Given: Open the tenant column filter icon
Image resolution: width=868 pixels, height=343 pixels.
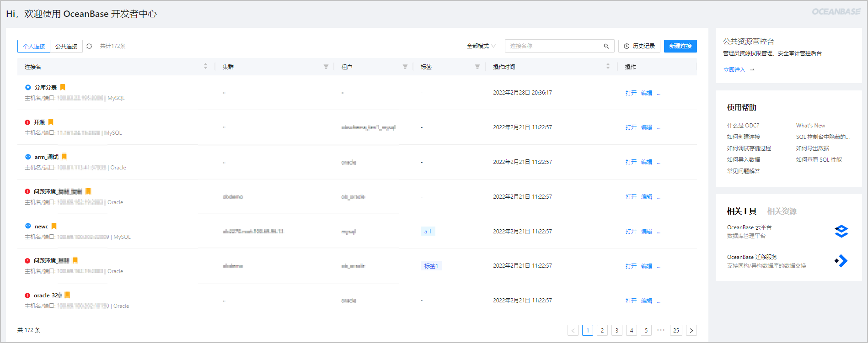Looking at the screenshot, I should [x=405, y=67].
